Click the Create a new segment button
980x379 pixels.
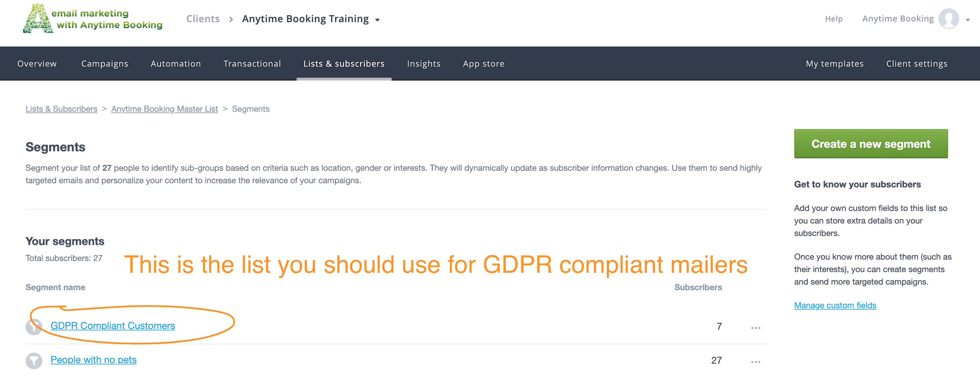[871, 144]
